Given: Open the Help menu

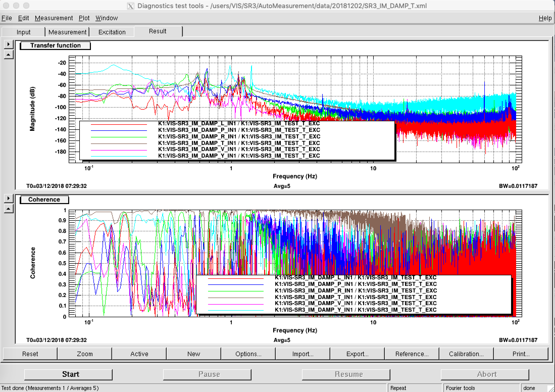Looking at the screenshot, I should pyautogui.click(x=545, y=18).
